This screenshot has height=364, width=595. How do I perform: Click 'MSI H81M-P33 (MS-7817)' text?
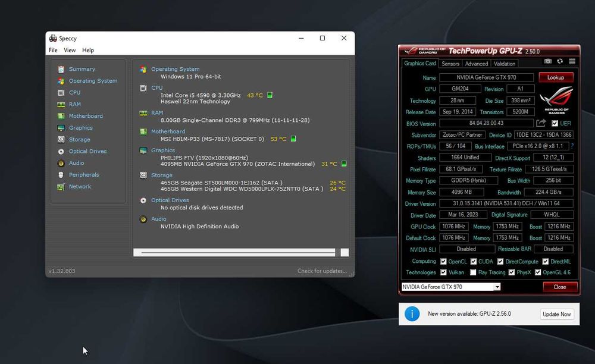click(212, 139)
